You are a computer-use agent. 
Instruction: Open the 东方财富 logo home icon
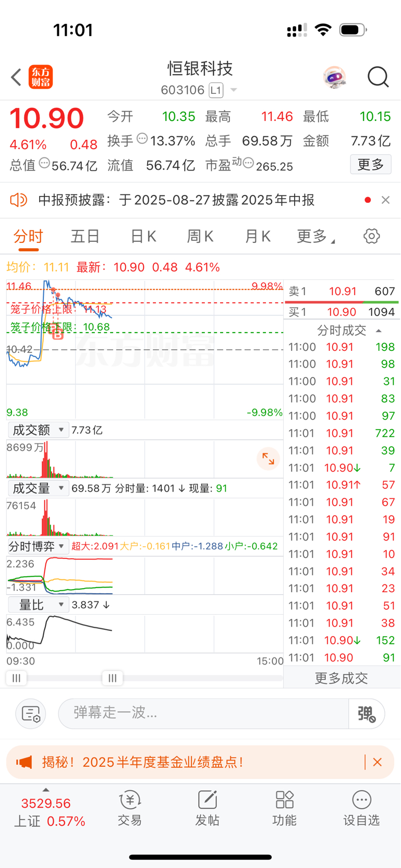point(41,77)
